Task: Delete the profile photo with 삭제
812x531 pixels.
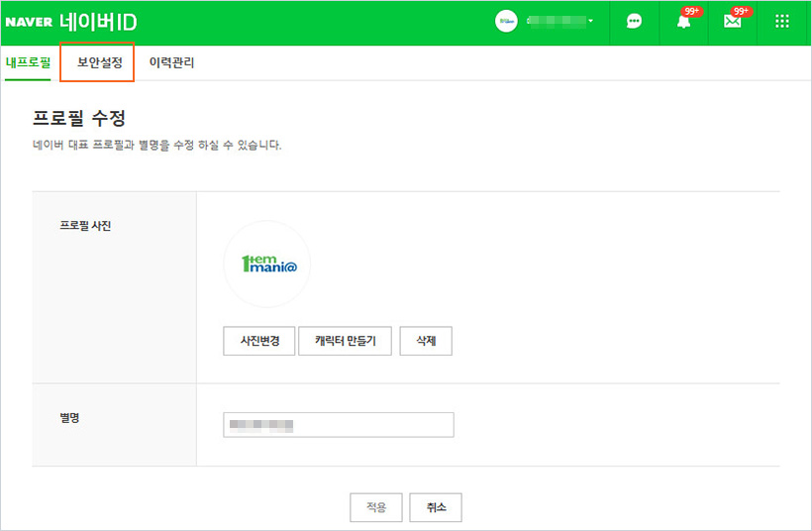Action: pyautogui.click(x=426, y=341)
